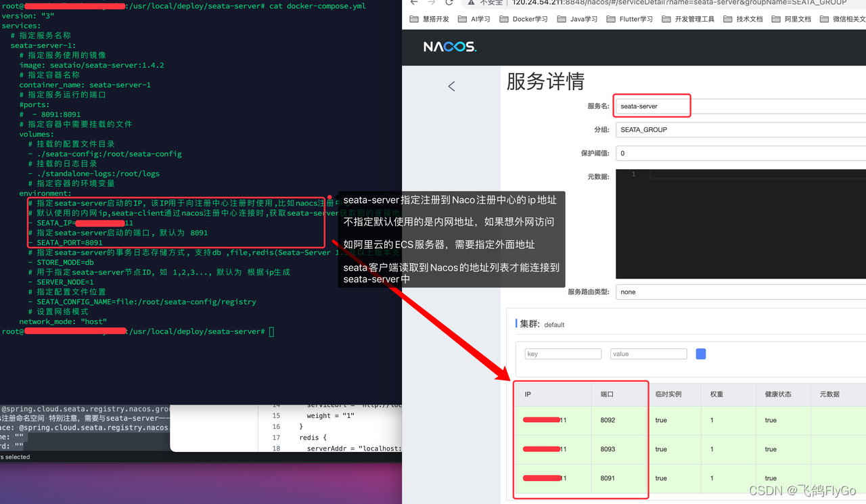Click into the 保护阈值 input
Viewport: 866px width, 504px height.
pyautogui.click(x=741, y=153)
